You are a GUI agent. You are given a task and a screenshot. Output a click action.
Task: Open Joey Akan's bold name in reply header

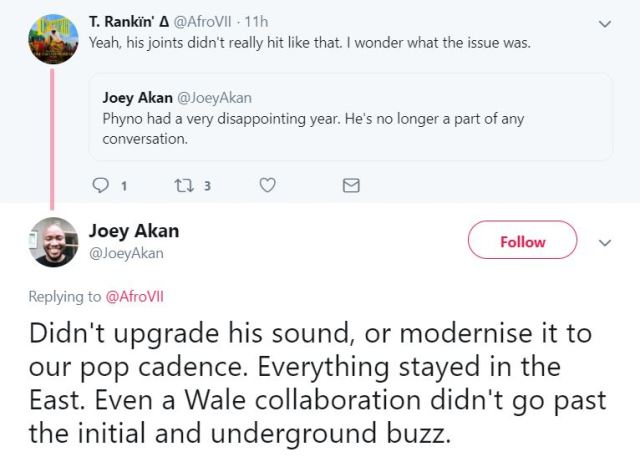[x=134, y=231]
